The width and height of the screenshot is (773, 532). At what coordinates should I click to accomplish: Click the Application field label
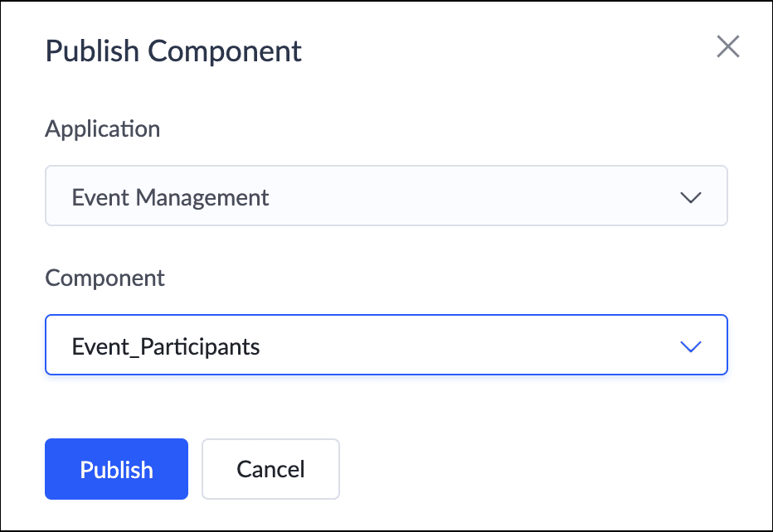pos(102,129)
